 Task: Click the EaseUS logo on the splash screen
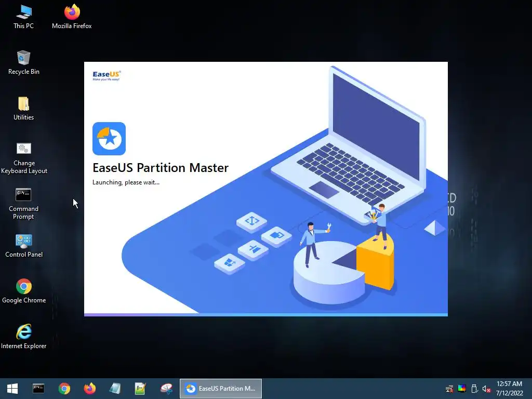(x=107, y=76)
